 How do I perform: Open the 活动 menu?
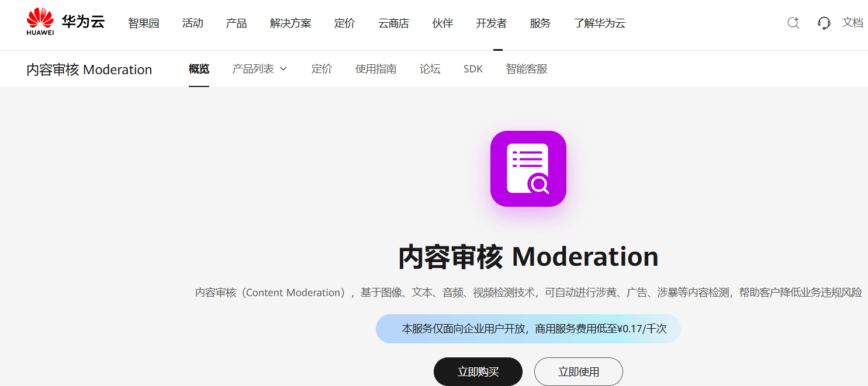coord(193,23)
